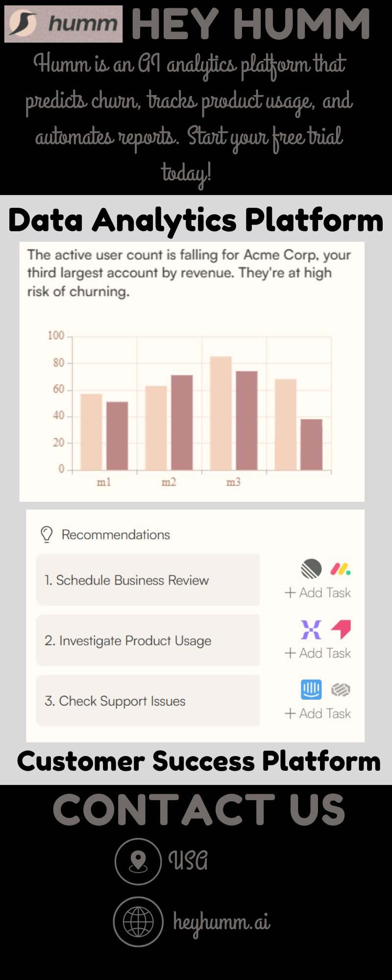
Task: Select the Investigate Product Usage recommendation
Action: [x=147, y=640]
